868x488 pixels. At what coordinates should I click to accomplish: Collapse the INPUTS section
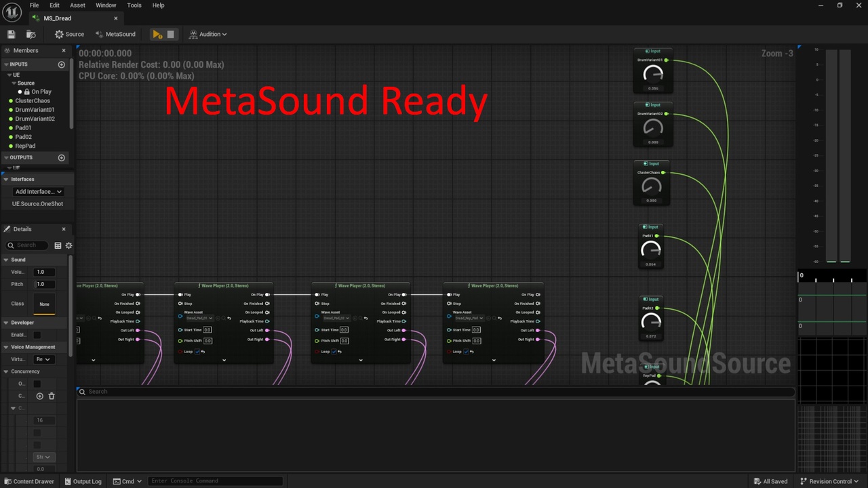coord(5,64)
